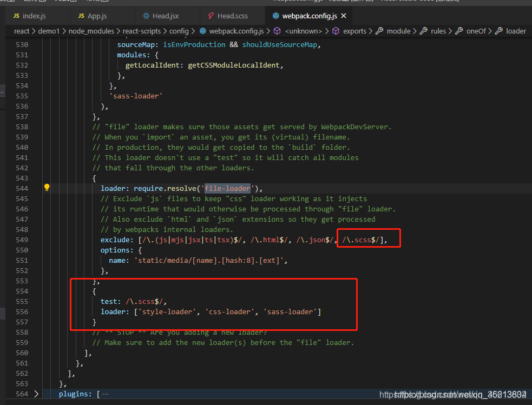
Task: Click the React icon on Head.jsx tab
Action: tap(146, 16)
